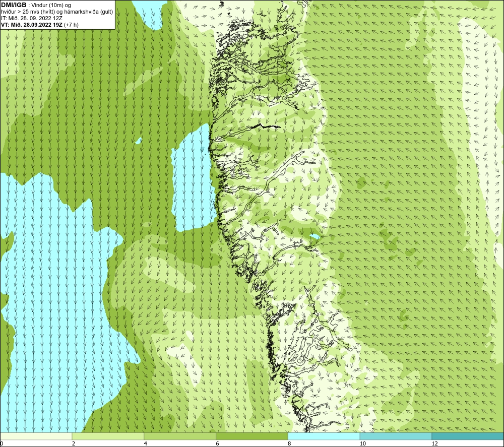Click the 0–2 m/s palest color band

(x=36, y=436)
